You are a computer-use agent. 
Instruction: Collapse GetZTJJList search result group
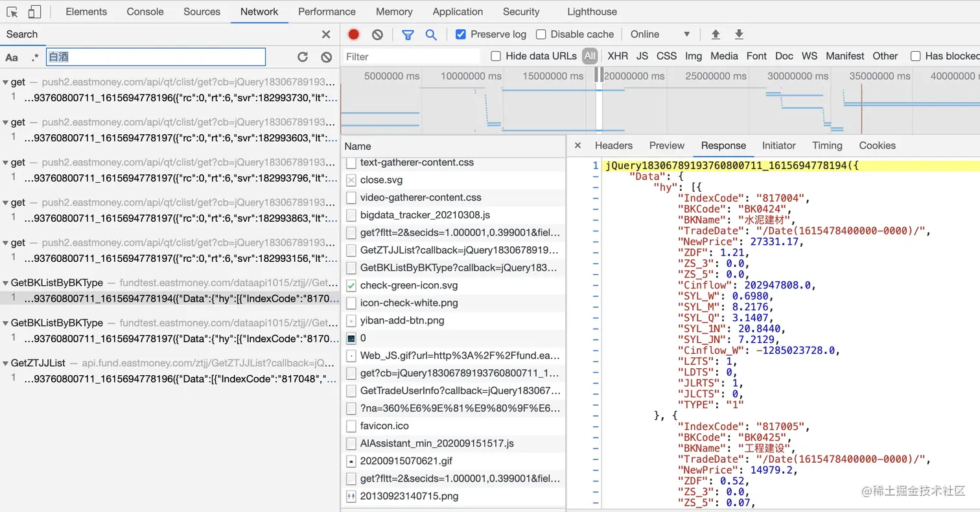[x=6, y=364]
